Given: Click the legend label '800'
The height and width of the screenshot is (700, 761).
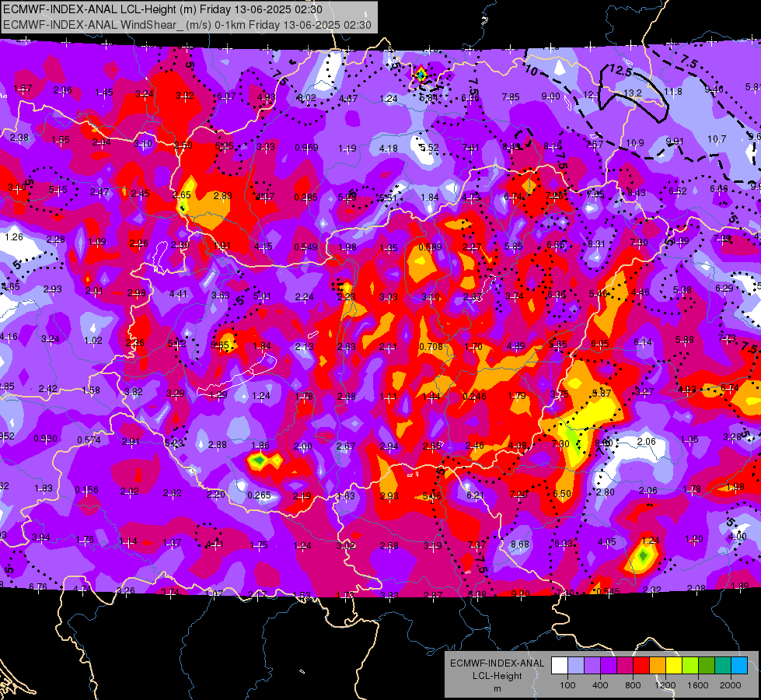Looking at the screenshot, I should [x=633, y=685].
